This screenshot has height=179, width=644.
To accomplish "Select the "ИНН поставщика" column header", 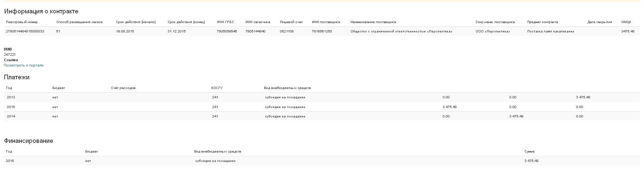I will (326, 22).
